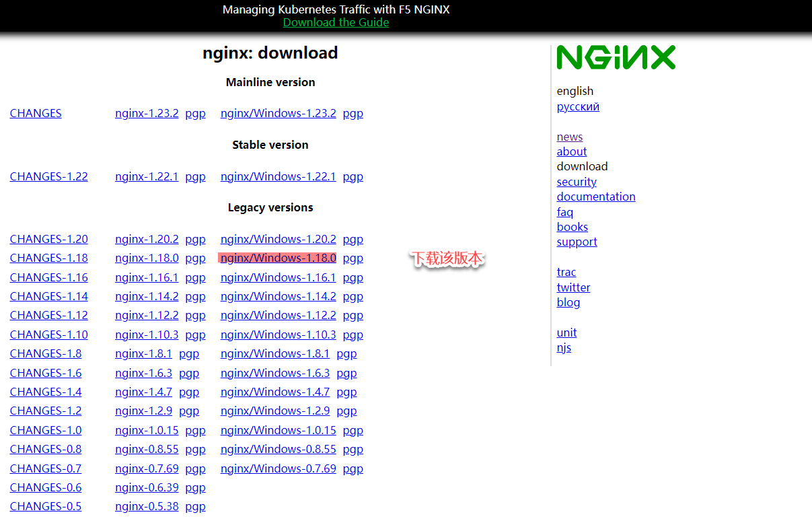Open pgp signature for nginx/Windows-1.18.0

(353, 258)
